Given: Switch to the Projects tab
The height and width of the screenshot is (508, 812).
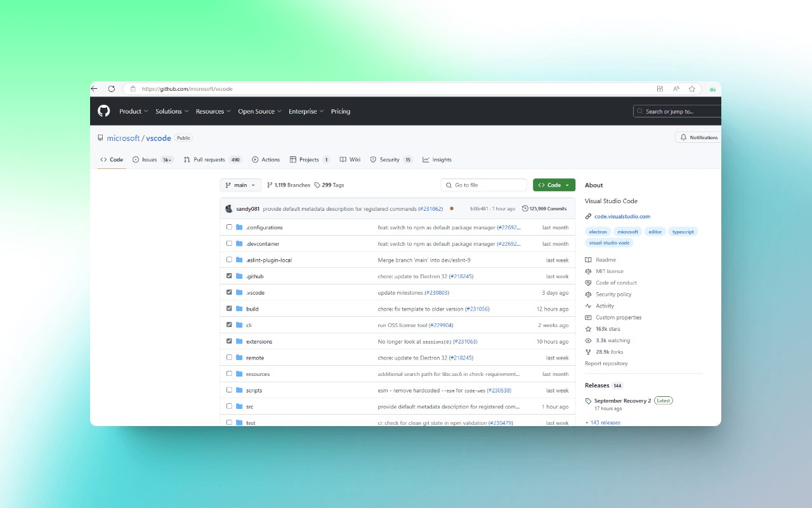Looking at the screenshot, I should click(310, 159).
